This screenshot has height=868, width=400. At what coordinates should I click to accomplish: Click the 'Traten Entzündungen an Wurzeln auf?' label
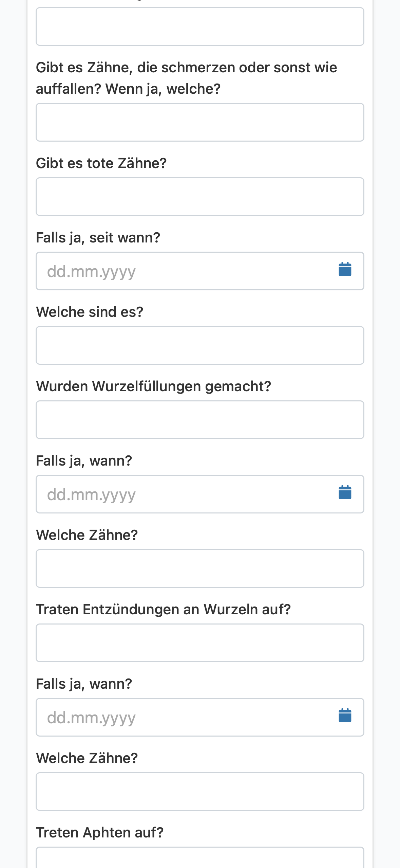(163, 610)
